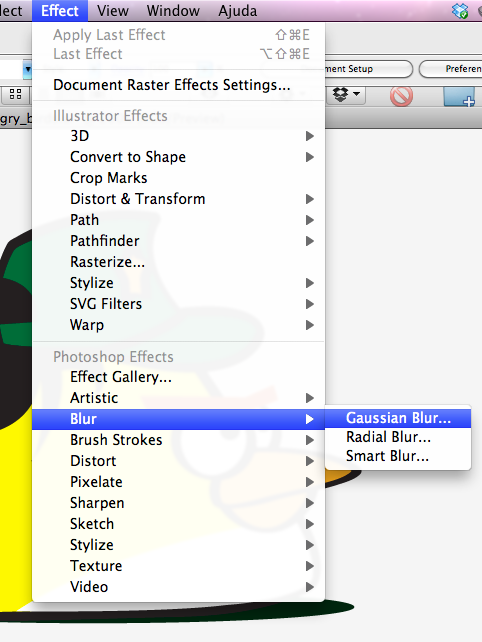Image resolution: width=482 pixels, height=642 pixels.
Task: Expand the 3D effects submenu
Action: click(178, 136)
